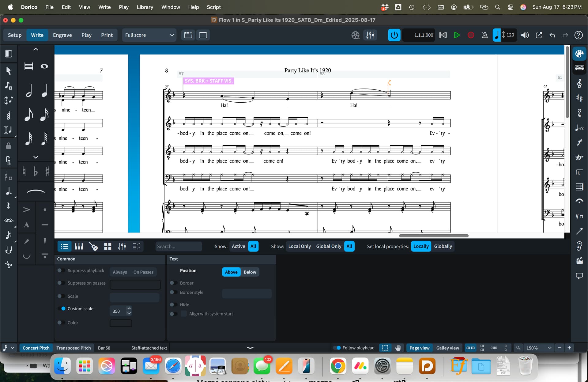Enable the Border property
This screenshot has height=382, width=588.
[x=174, y=283]
